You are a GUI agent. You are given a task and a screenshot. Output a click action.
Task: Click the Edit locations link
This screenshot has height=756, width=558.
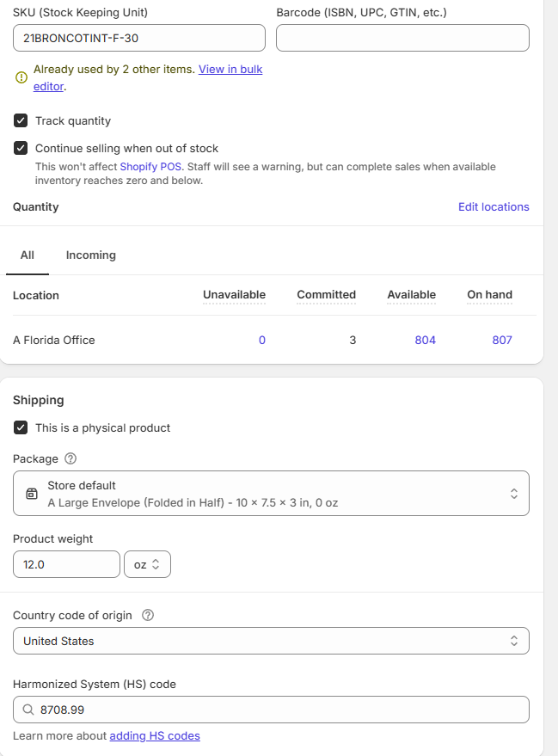(494, 206)
